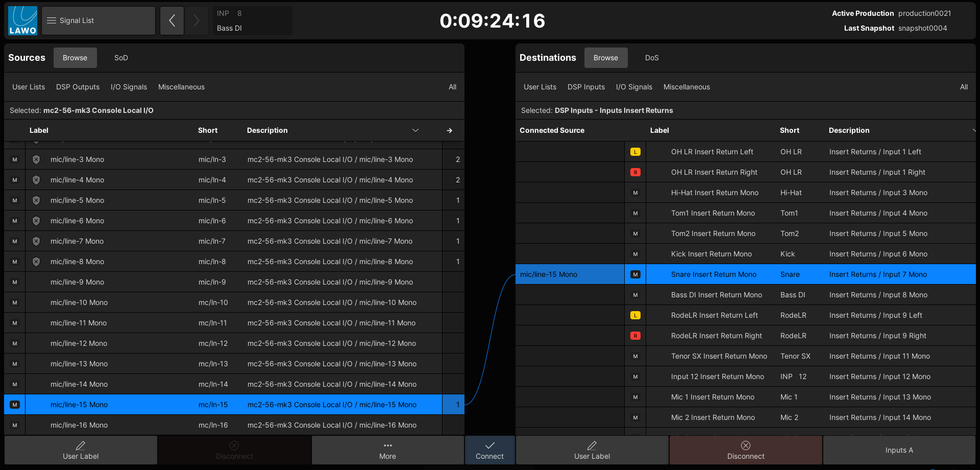
Task: Click the shield icon on mic/line-8 row
Action: click(x=36, y=262)
